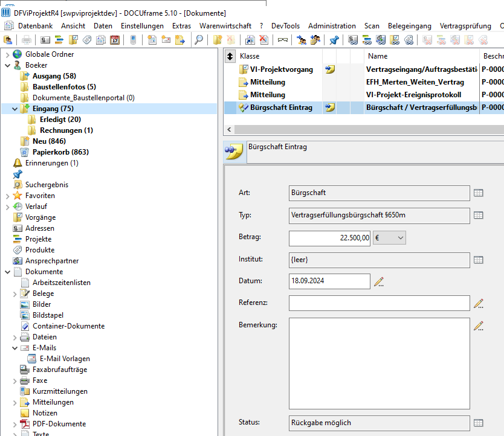Click the pencil edit icon next to Bemerkung
This screenshot has width=504, height=436.
(x=479, y=326)
